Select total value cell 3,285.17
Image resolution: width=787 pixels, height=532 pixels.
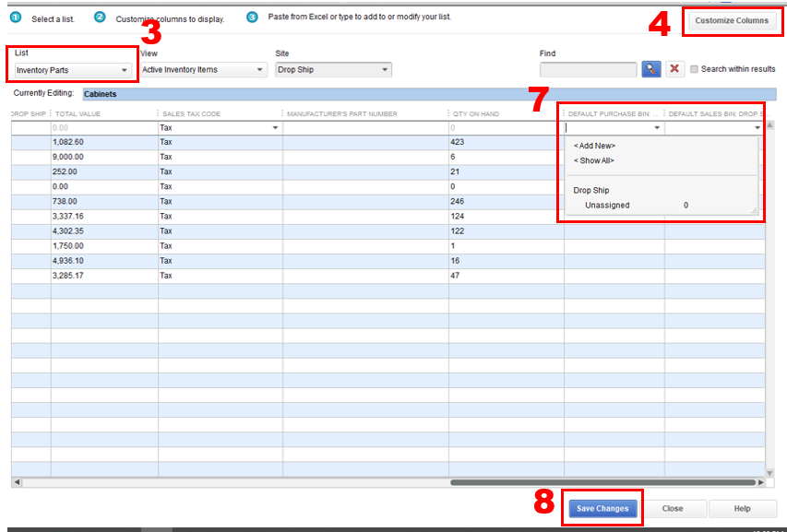[104, 276]
